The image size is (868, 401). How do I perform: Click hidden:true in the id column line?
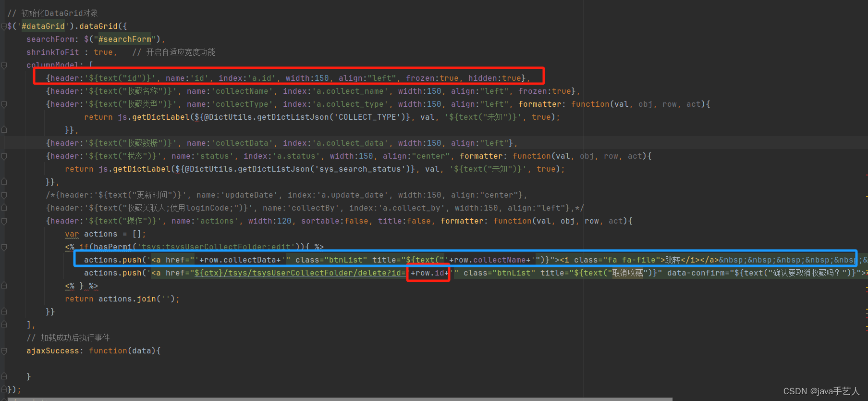[495, 78]
